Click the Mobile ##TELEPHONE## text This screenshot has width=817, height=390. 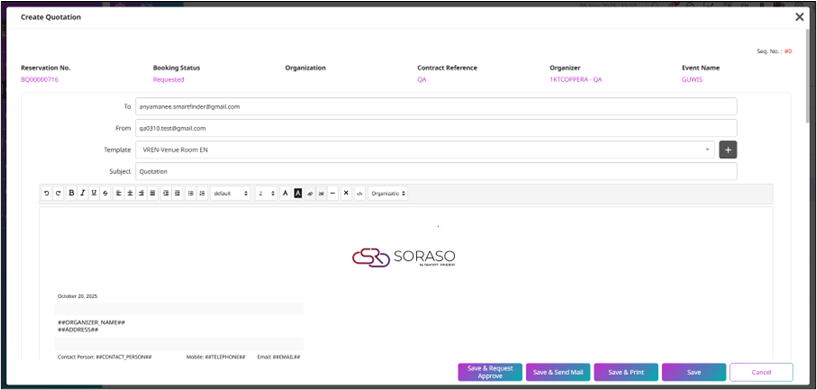point(216,357)
